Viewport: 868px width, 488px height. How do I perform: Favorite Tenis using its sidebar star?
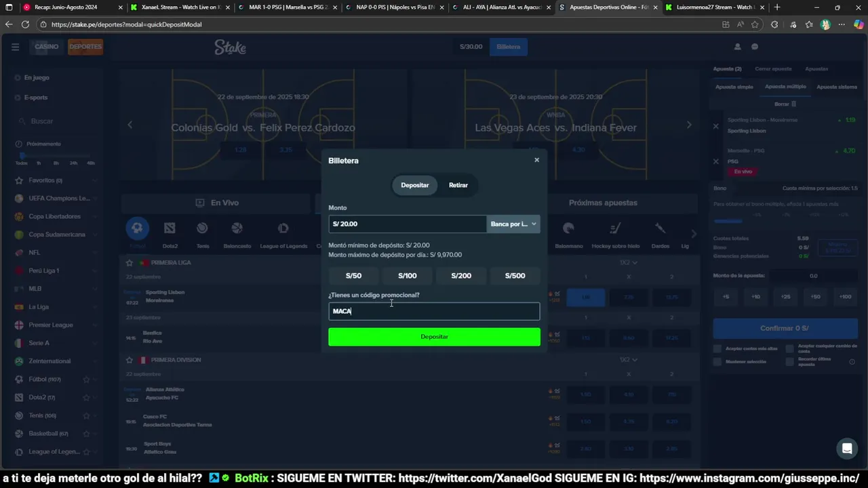pyautogui.click(x=86, y=415)
